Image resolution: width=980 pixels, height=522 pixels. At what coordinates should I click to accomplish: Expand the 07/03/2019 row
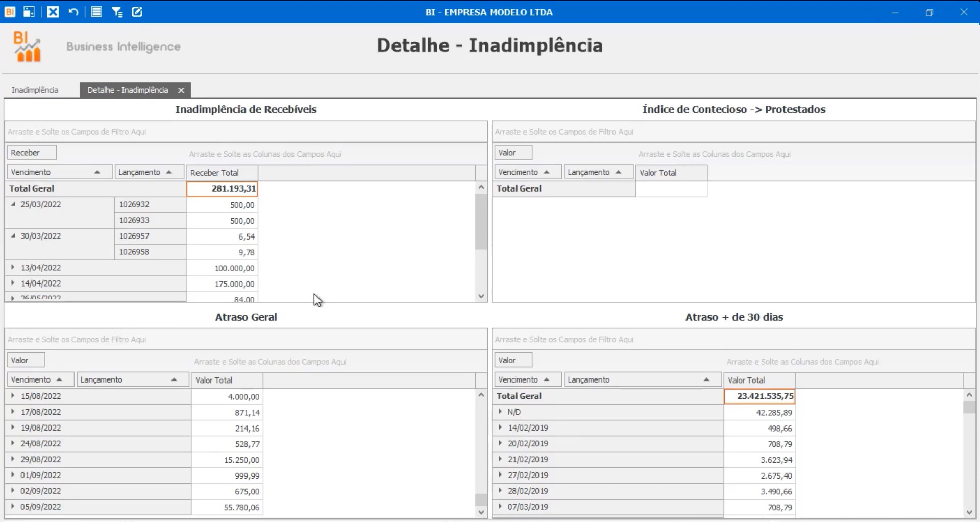point(501,507)
